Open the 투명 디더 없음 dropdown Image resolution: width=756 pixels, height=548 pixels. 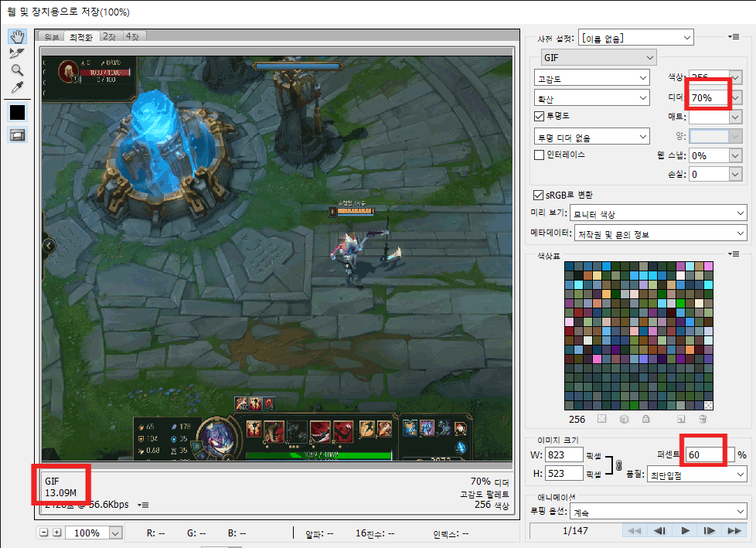click(x=591, y=138)
